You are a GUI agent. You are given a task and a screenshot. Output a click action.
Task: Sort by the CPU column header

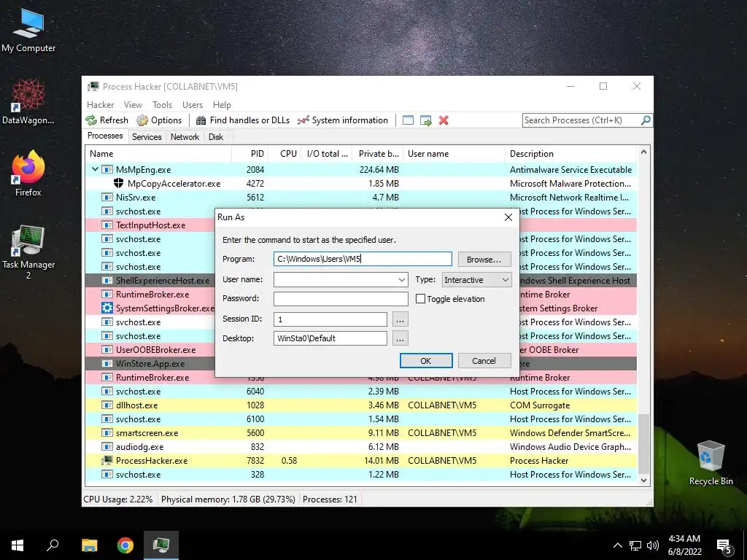point(285,154)
